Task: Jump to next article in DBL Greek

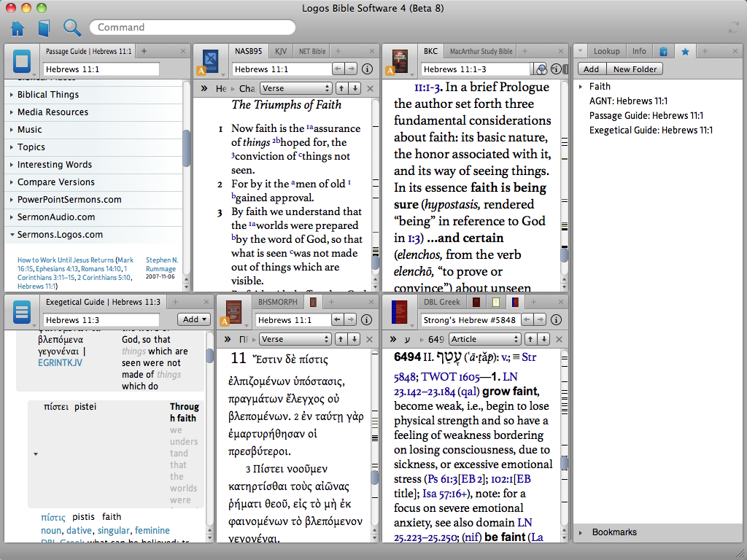Action: point(543,339)
